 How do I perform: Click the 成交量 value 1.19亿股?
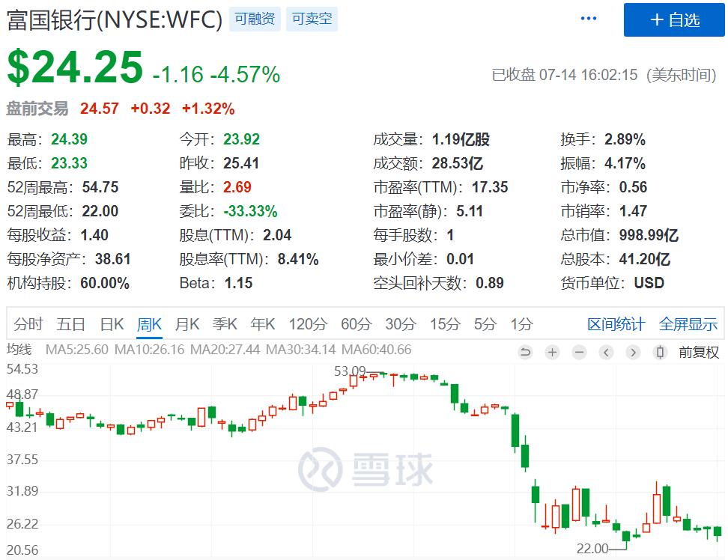(461, 139)
